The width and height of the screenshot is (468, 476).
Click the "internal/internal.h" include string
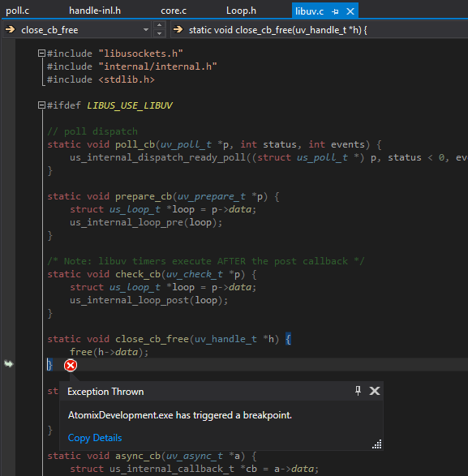157,66
